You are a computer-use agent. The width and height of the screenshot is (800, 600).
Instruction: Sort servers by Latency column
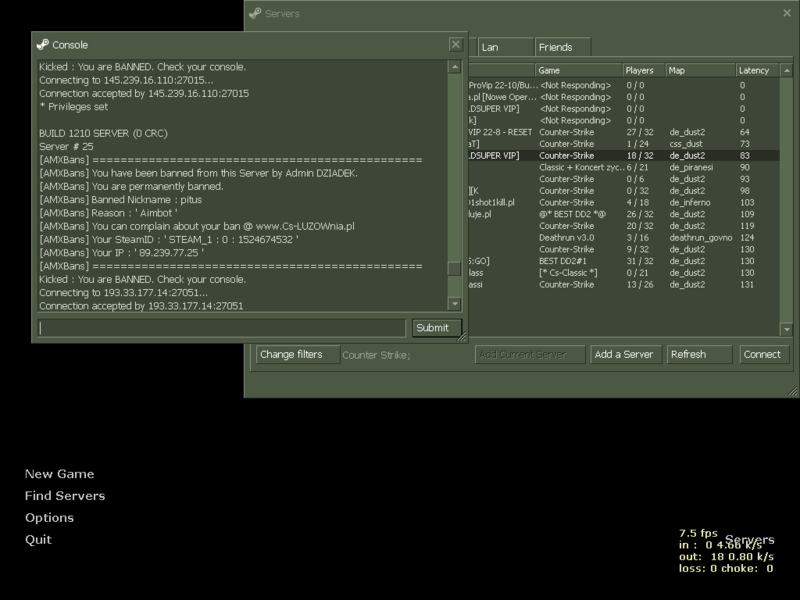point(755,71)
